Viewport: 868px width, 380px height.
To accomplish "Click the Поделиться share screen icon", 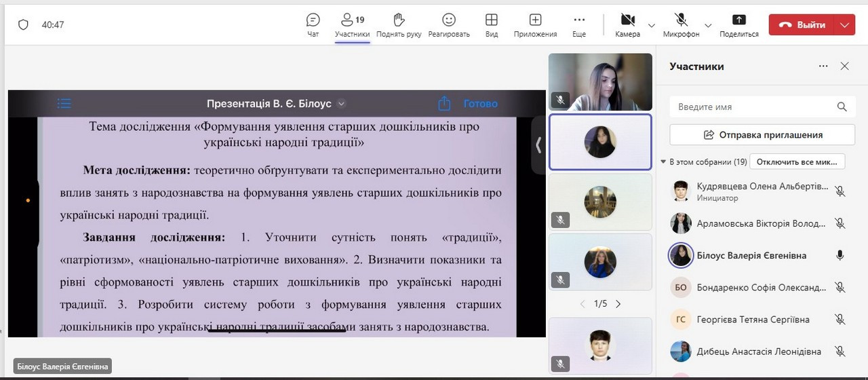I will click(738, 24).
